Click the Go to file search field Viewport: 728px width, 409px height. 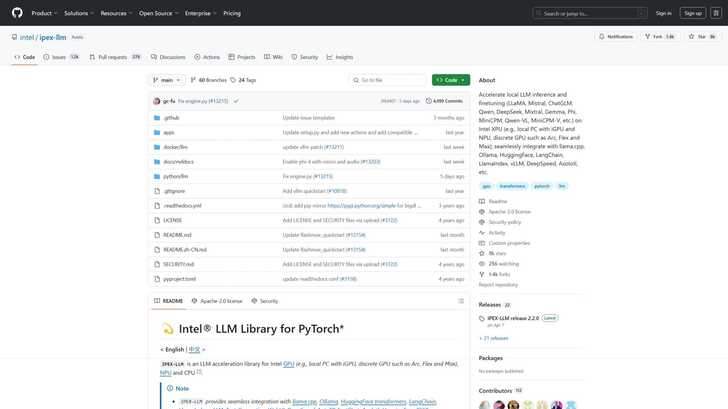[x=390, y=80]
